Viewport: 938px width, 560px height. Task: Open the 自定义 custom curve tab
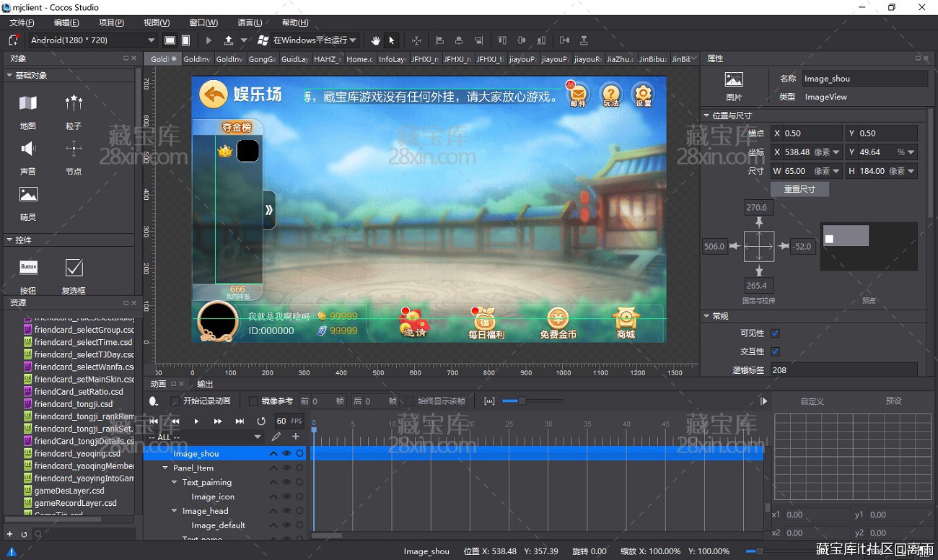[x=812, y=401]
